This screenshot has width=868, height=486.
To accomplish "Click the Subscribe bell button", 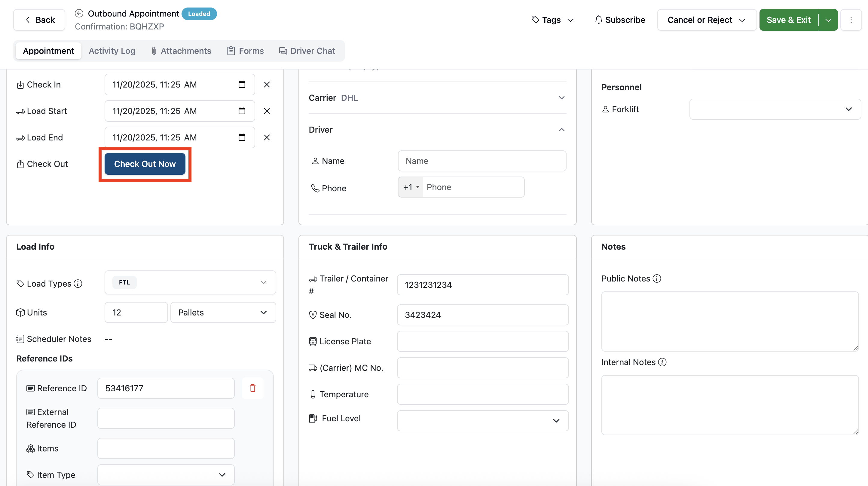I will pos(620,20).
